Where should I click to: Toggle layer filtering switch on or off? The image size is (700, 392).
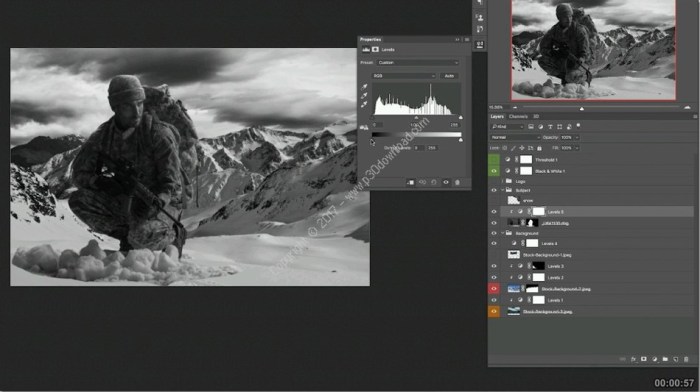[x=578, y=126]
